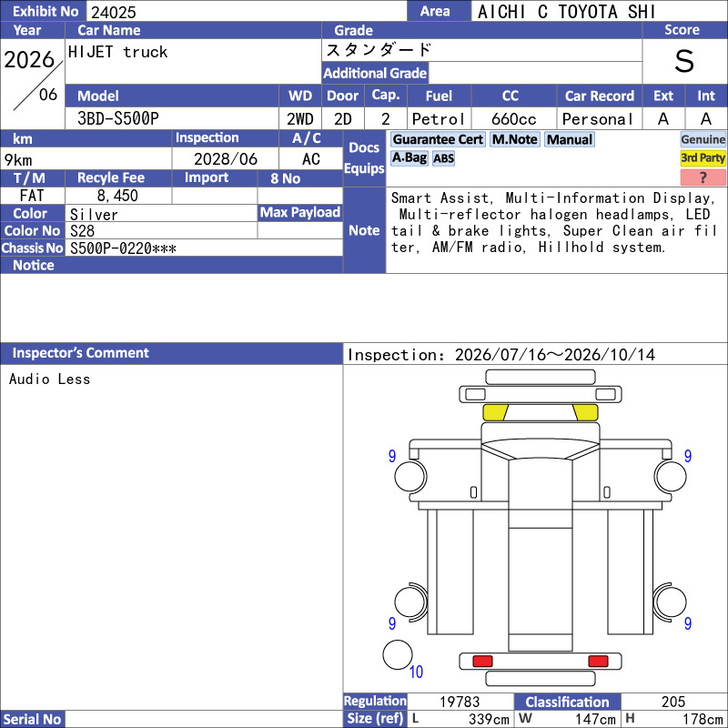Toggle the Genuine parts tag
Screen dimensions: 728x728
pos(703,139)
